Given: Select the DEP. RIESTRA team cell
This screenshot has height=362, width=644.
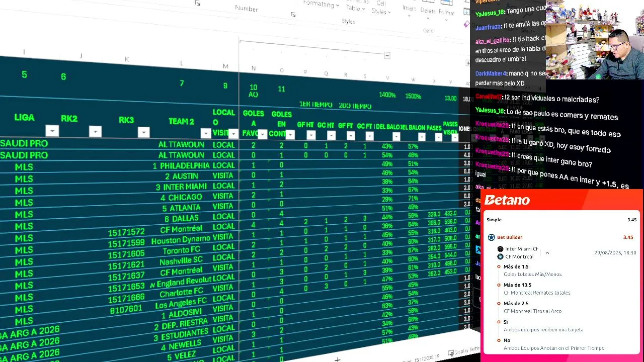Looking at the screenshot, I should click(x=181, y=324).
